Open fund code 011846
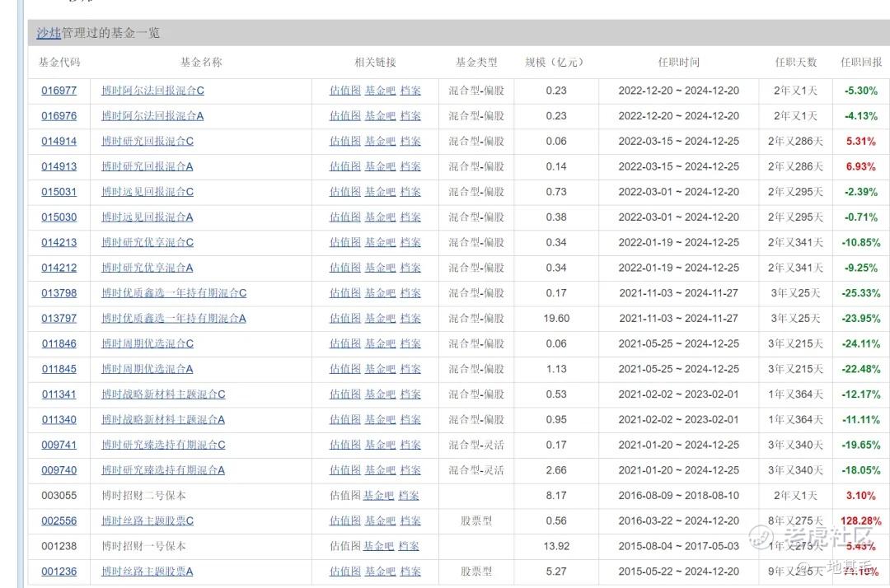 pyautogui.click(x=59, y=343)
